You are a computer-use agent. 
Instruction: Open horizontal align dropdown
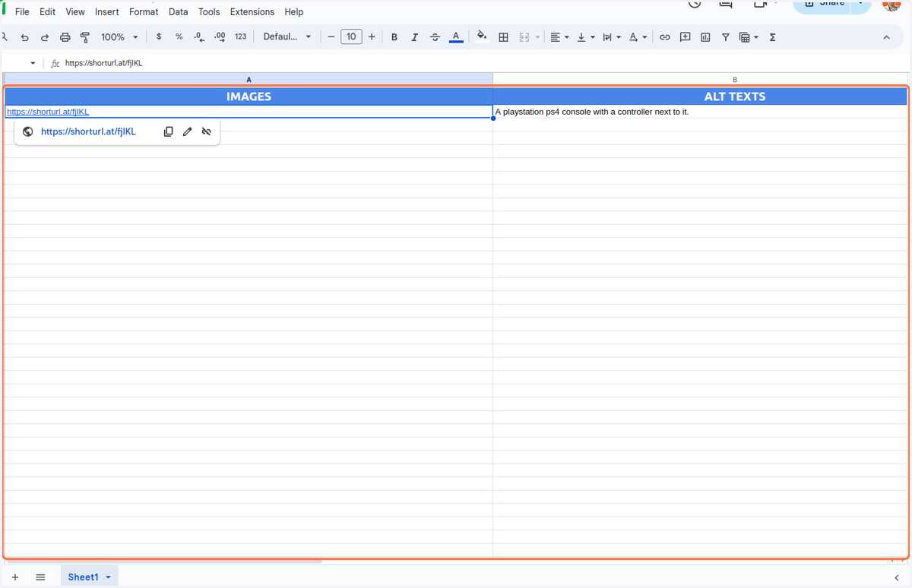(559, 36)
